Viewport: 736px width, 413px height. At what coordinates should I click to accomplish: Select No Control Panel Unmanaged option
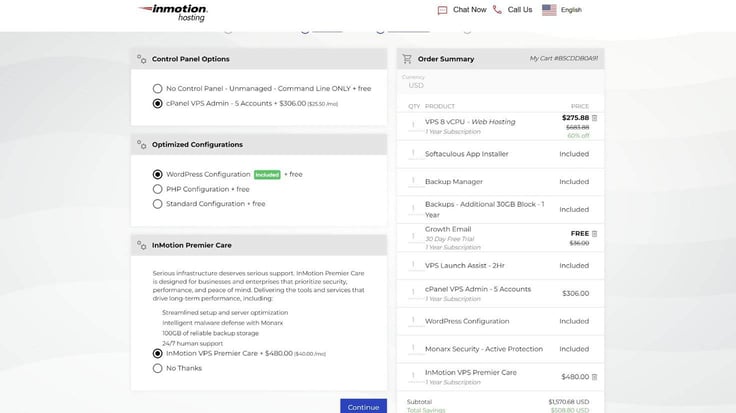coord(157,89)
